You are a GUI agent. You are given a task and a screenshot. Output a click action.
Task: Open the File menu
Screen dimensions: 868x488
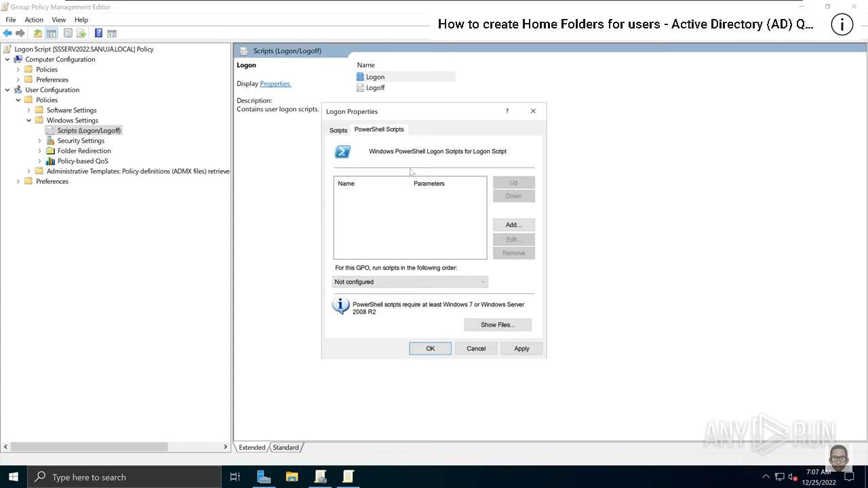(x=11, y=20)
